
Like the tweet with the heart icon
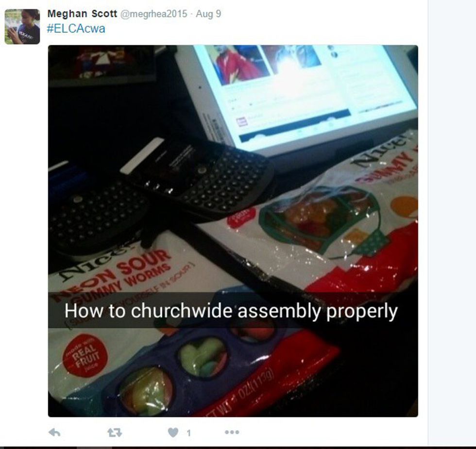point(173,432)
